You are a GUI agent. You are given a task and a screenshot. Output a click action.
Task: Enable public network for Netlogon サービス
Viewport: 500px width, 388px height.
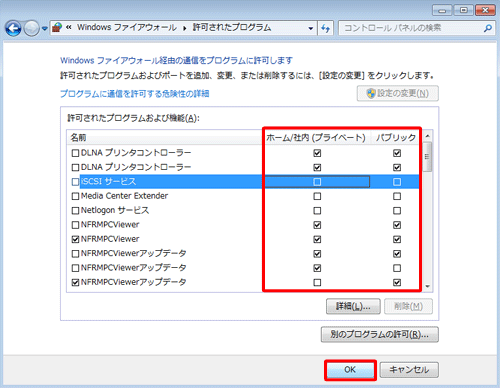pos(397,210)
